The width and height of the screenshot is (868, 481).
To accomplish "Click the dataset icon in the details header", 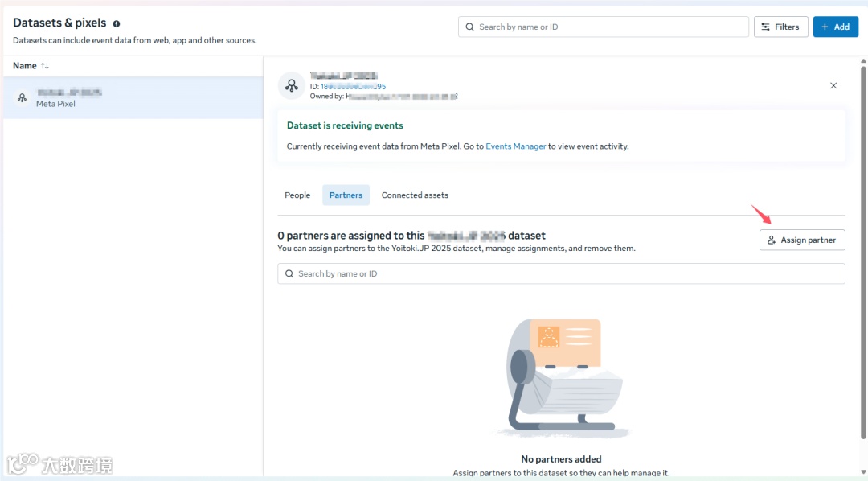I will [292, 86].
